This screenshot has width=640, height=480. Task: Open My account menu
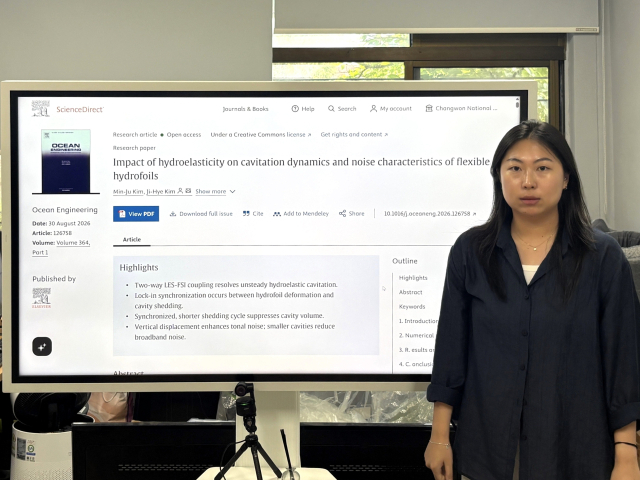pyautogui.click(x=391, y=109)
